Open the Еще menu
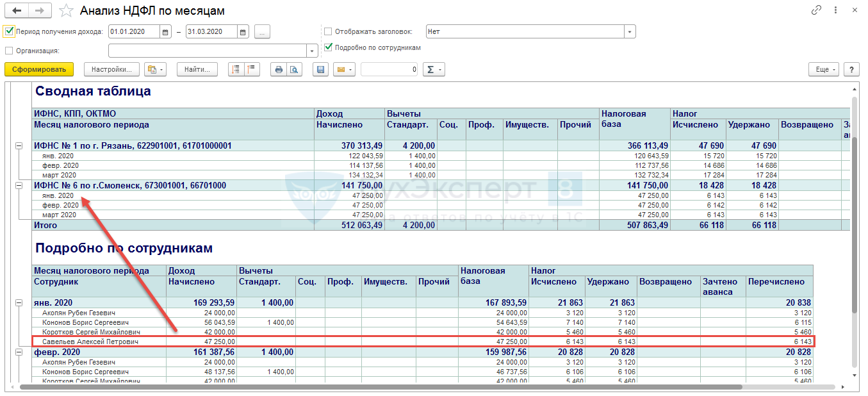The height and width of the screenshot is (396, 868). pyautogui.click(x=823, y=69)
